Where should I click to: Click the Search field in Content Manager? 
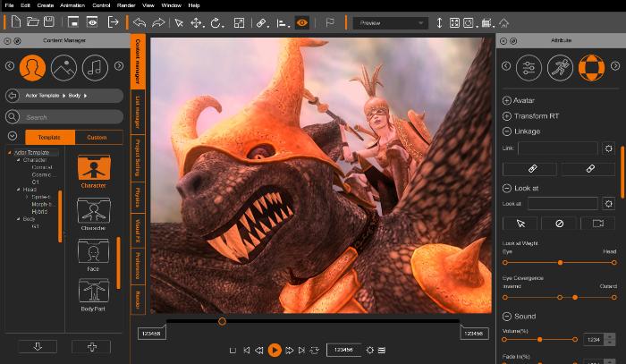click(72, 117)
